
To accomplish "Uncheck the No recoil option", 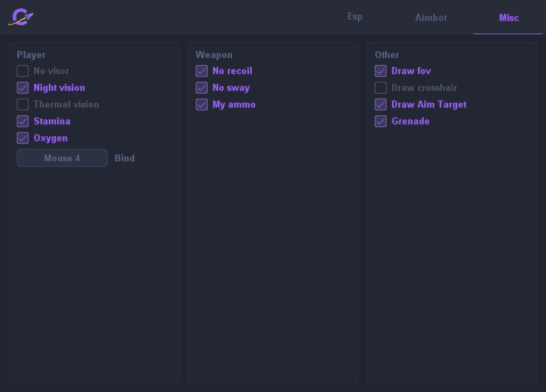I will point(202,71).
